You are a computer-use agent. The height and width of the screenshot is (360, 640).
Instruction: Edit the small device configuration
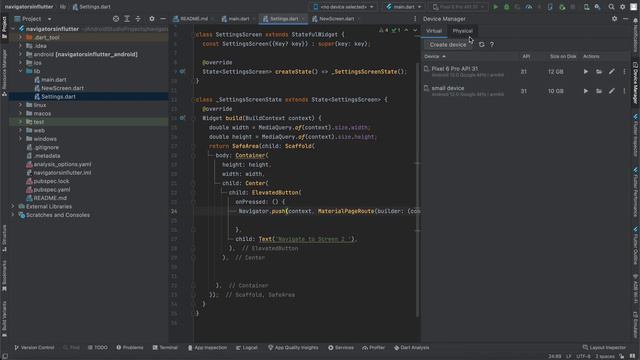pyautogui.click(x=611, y=91)
